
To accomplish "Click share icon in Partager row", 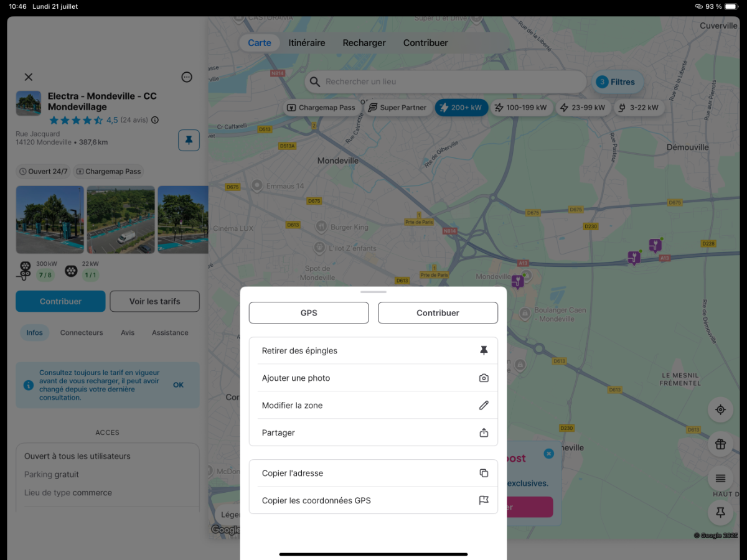I will pos(484,432).
